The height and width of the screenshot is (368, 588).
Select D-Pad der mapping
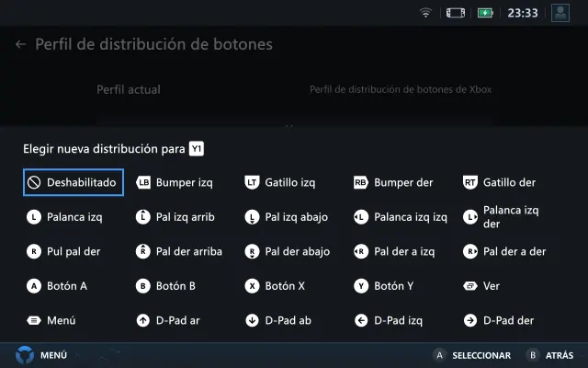click(499, 321)
